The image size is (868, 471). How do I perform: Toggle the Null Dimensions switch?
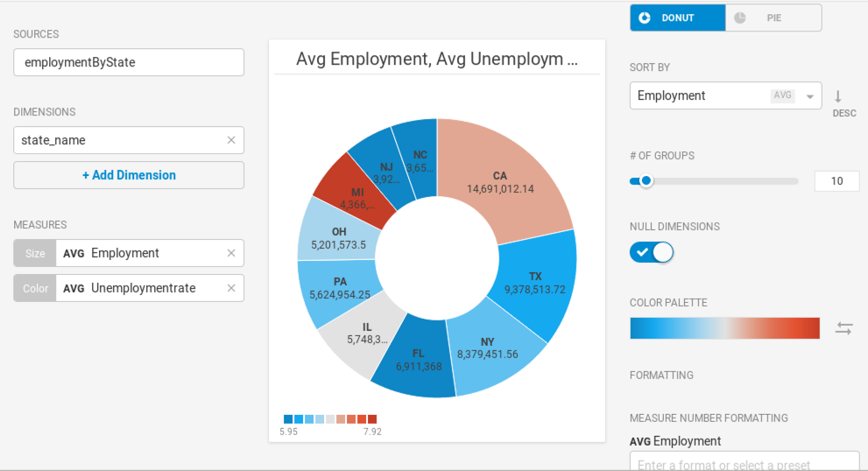[652, 252]
